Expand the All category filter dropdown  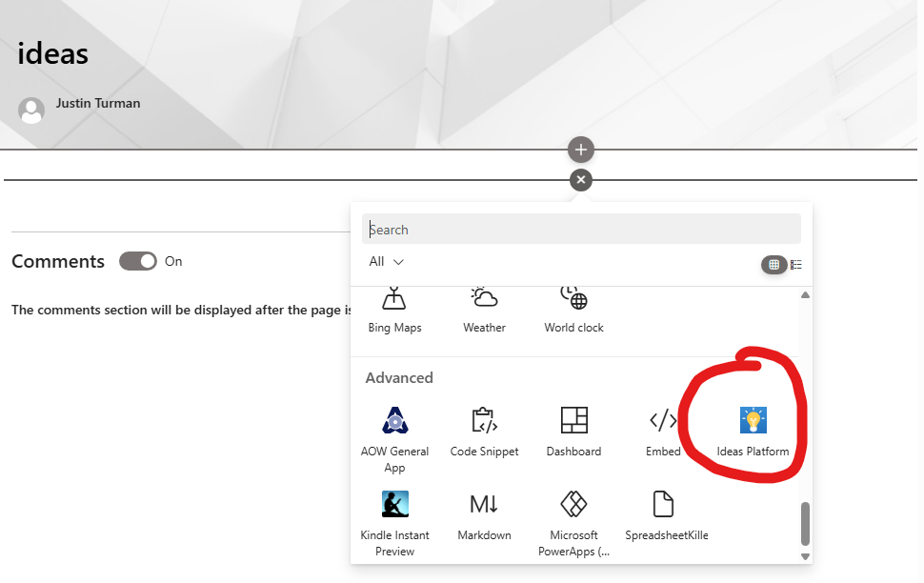tap(387, 261)
